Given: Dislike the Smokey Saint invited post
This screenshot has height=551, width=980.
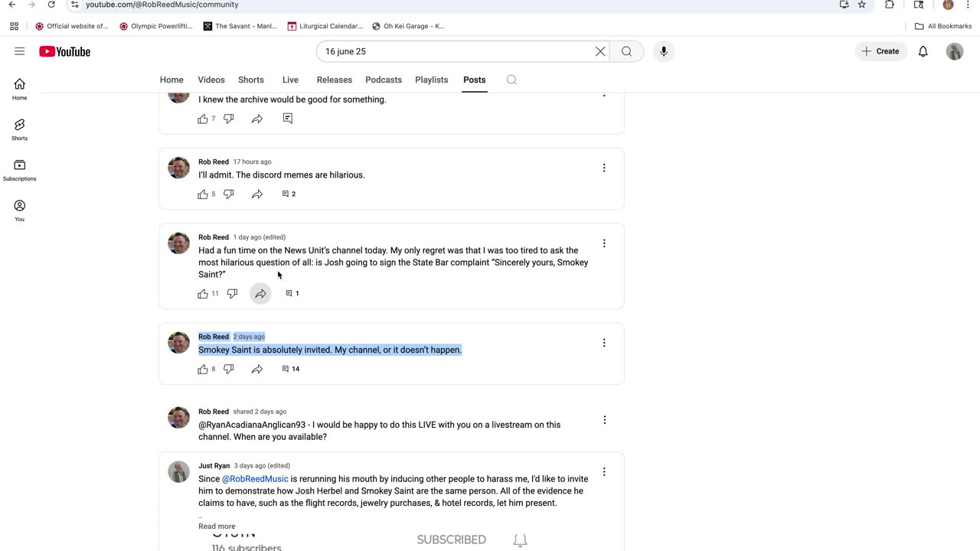Looking at the screenshot, I should [x=228, y=369].
